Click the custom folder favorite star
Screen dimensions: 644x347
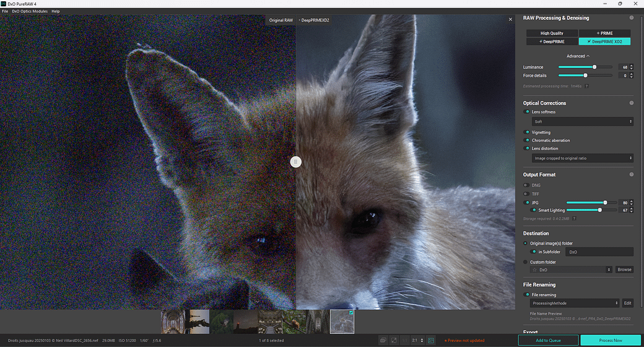point(535,270)
